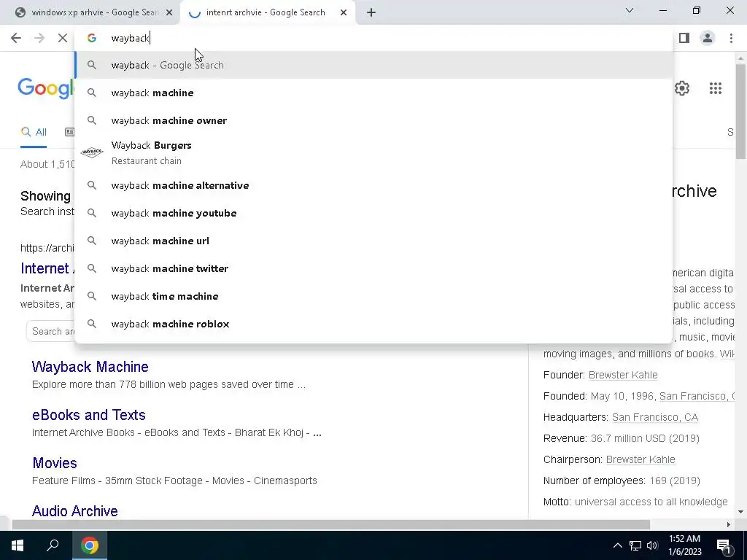The width and height of the screenshot is (747, 560).
Task: Open chairperson Brewster Kahle link
Action: coord(640,459)
